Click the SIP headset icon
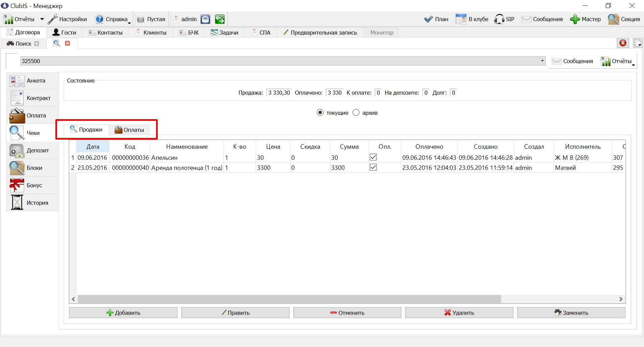 click(499, 19)
